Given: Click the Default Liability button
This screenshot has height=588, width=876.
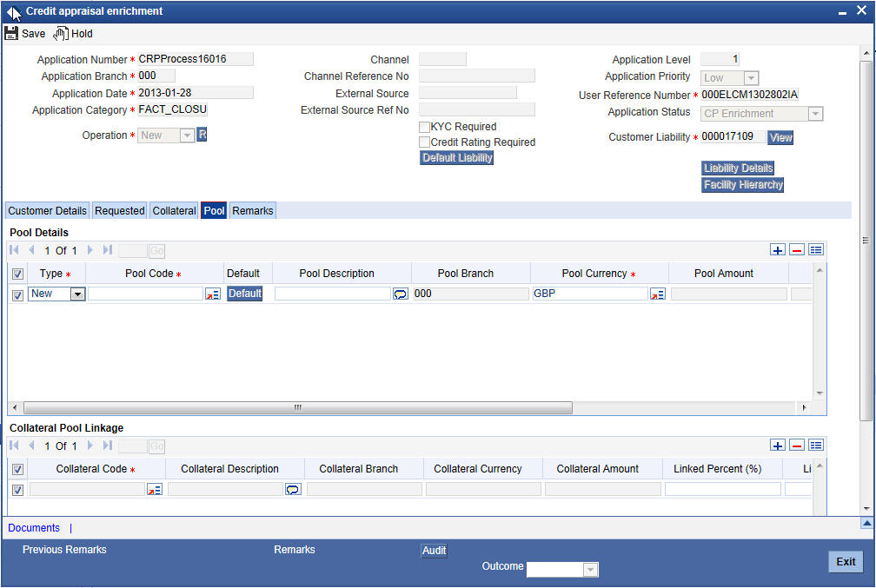Looking at the screenshot, I should point(457,158).
